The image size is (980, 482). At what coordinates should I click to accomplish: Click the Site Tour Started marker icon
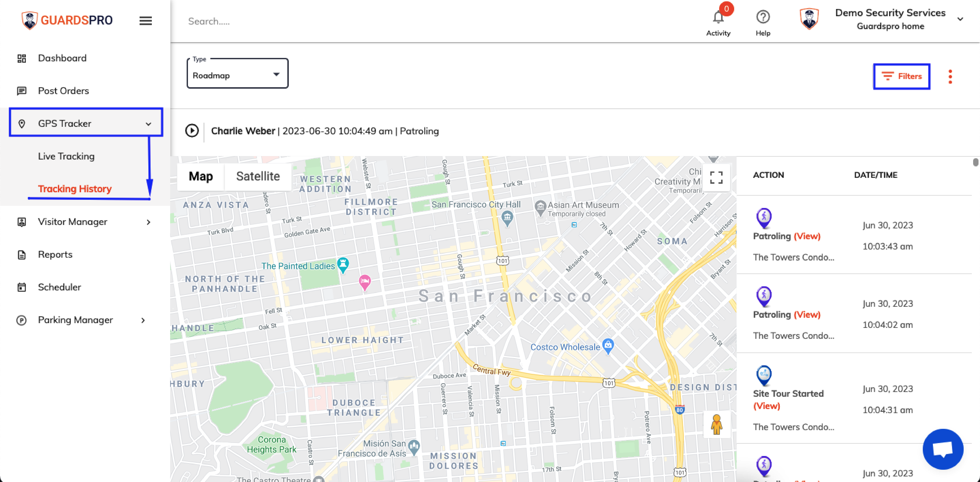(764, 376)
